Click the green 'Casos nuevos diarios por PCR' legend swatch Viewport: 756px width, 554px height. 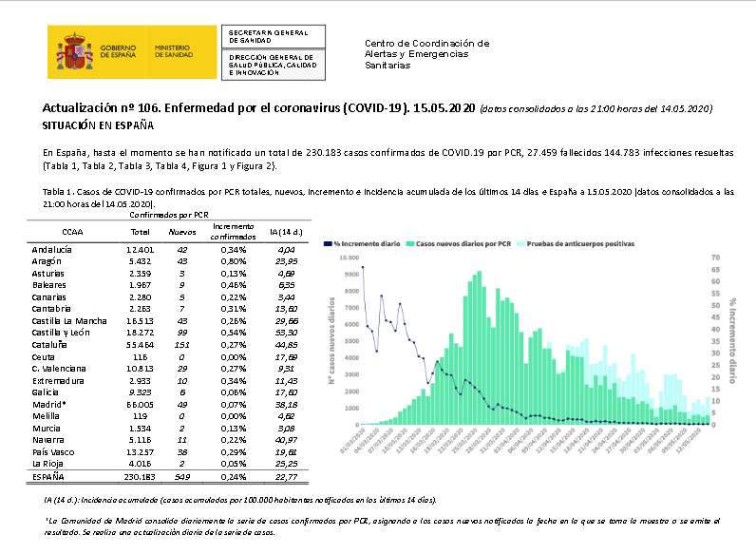point(410,243)
